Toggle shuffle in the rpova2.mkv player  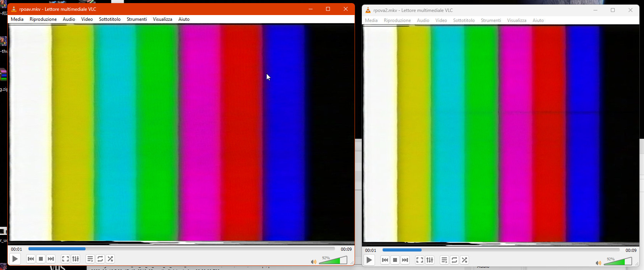pos(464,260)
